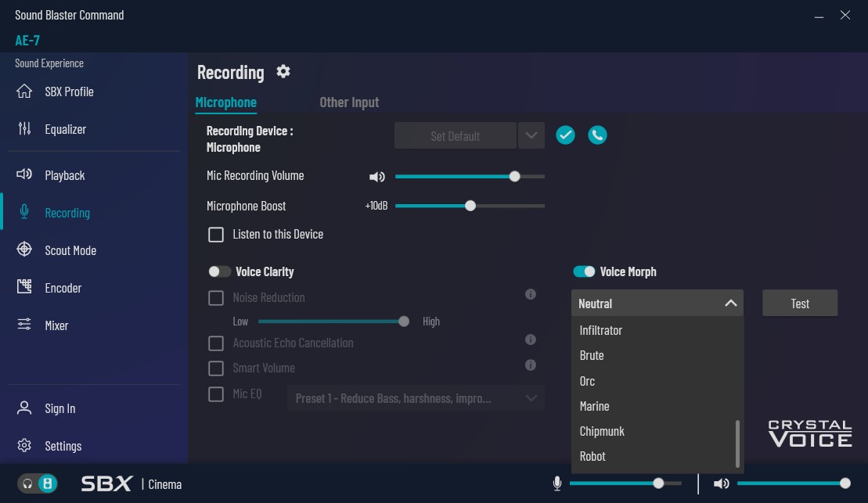This screenshot has height=503, width=868.
Task: Minimize the Sound Blaster Command window
Action: click(819, 16)
